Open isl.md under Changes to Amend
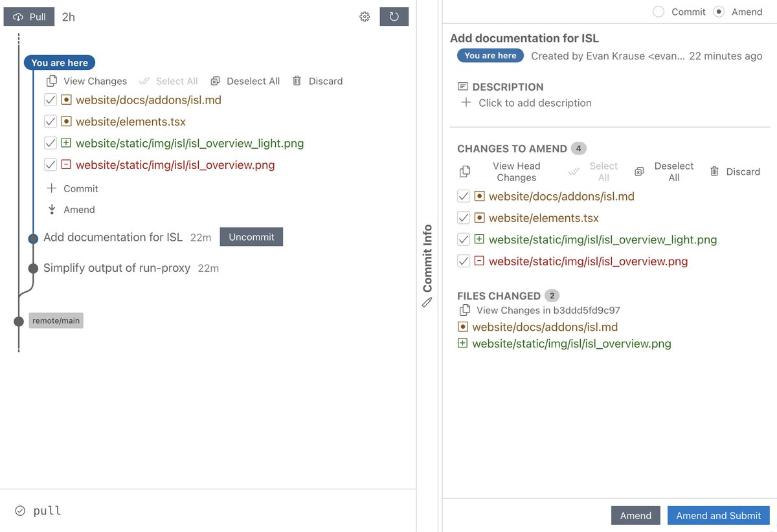This screenshot has width=777, height=532. pyautogui.click(x=561, y=196)
